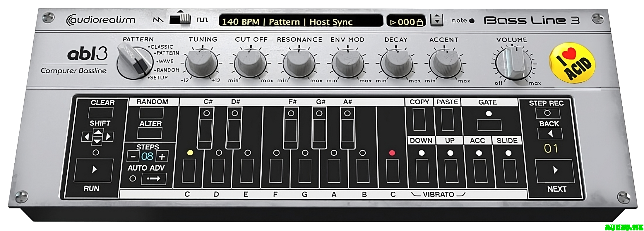Click the VOLUME knob

point(514,63)
